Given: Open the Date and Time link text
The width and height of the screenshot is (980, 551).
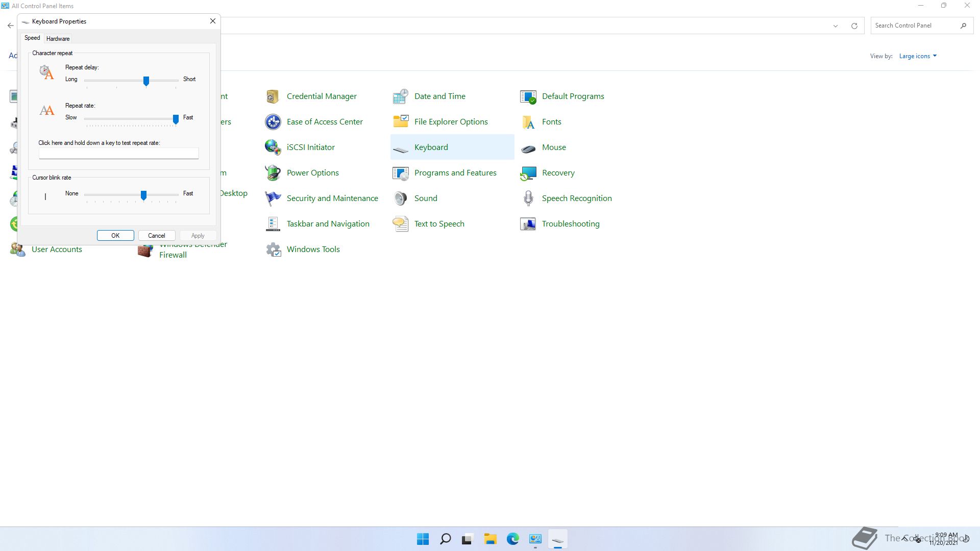Looking at the screenshot, I should (x=440, y=96).
